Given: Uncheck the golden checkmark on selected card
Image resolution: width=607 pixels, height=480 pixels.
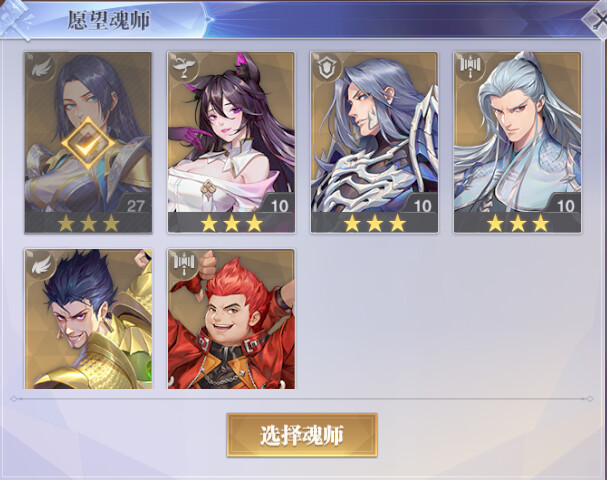Looking at the screenshot, I should [x=88, y=143].
